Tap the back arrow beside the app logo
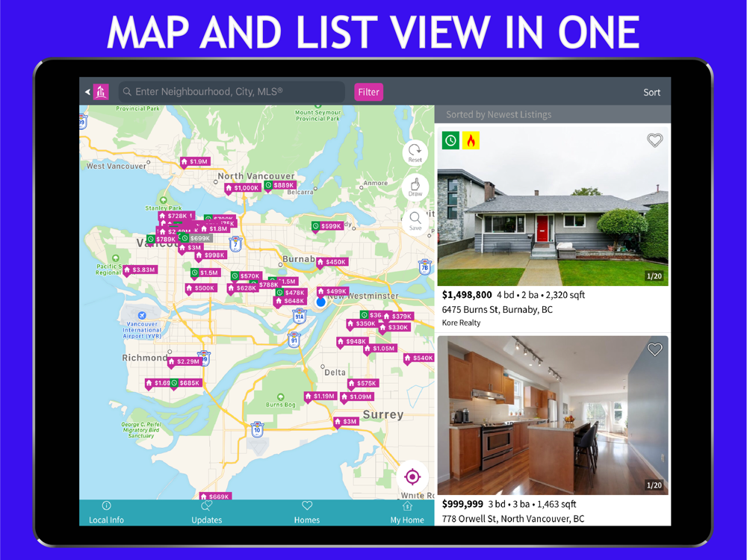 click(87, 92)
